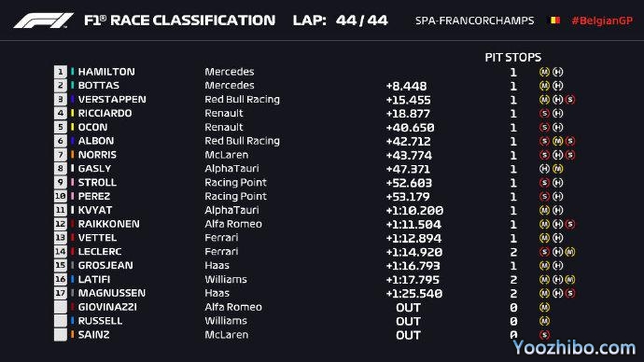Click Gasly's hard tyre icon
Image resolution: width=644 pixels, height=362 pixels.
(545, 169)
